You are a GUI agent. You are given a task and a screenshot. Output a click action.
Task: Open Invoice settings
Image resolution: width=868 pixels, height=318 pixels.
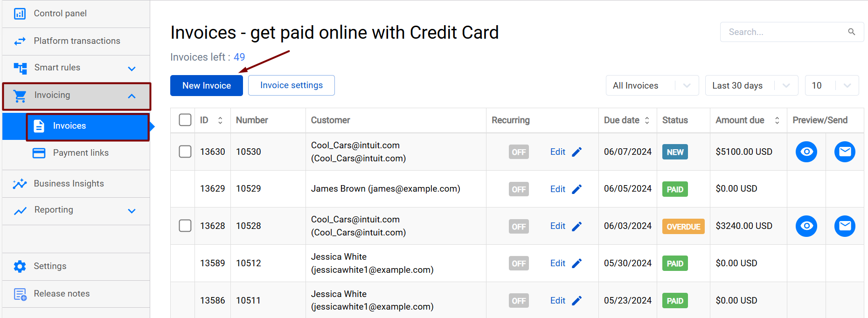point(292,85)
